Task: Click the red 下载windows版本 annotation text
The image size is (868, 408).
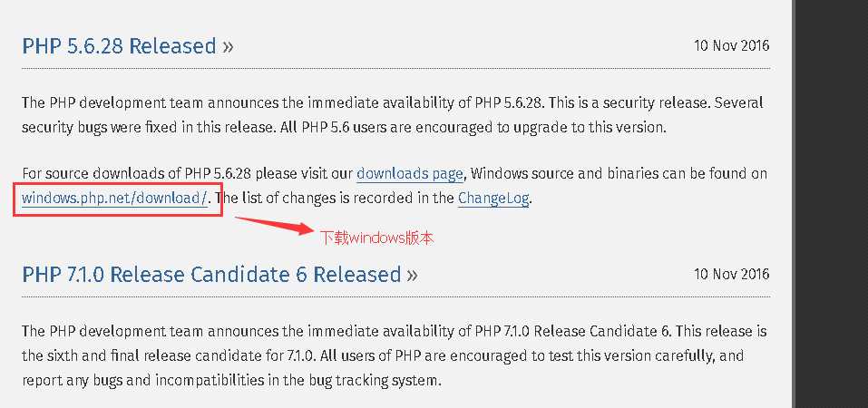Action: (x=377, y=238)
